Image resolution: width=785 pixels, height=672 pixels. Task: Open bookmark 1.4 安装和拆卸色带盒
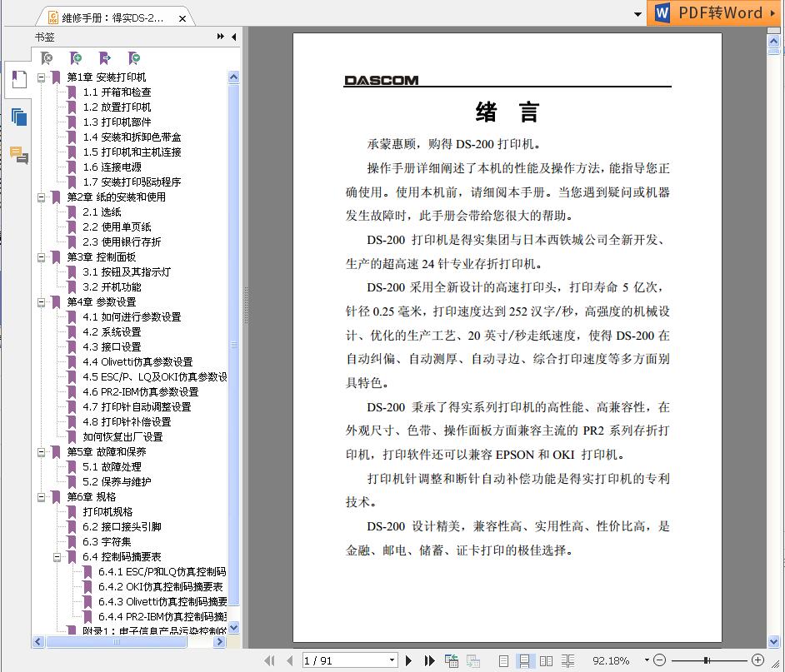pyautogui.click(x=132, y=137)
